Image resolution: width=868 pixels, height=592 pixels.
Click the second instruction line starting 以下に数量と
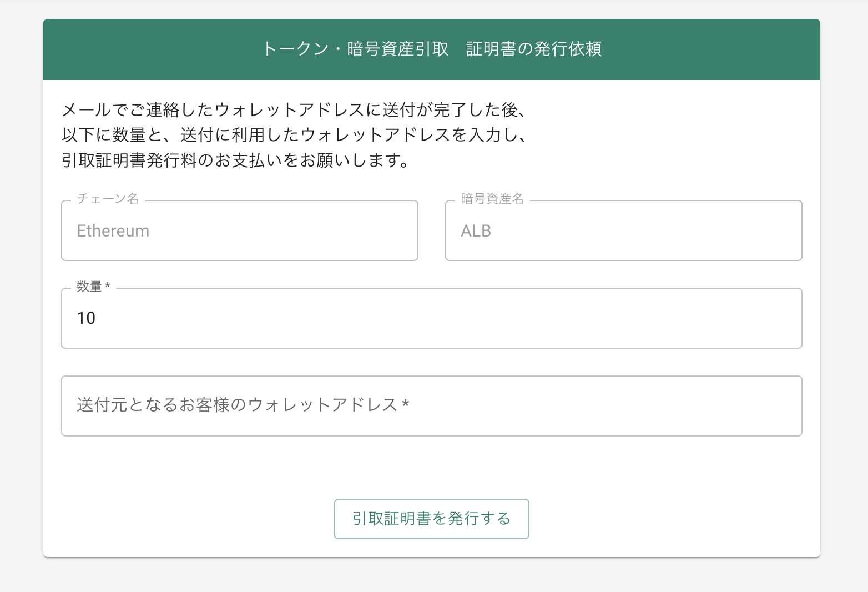[x=293, y=135]
